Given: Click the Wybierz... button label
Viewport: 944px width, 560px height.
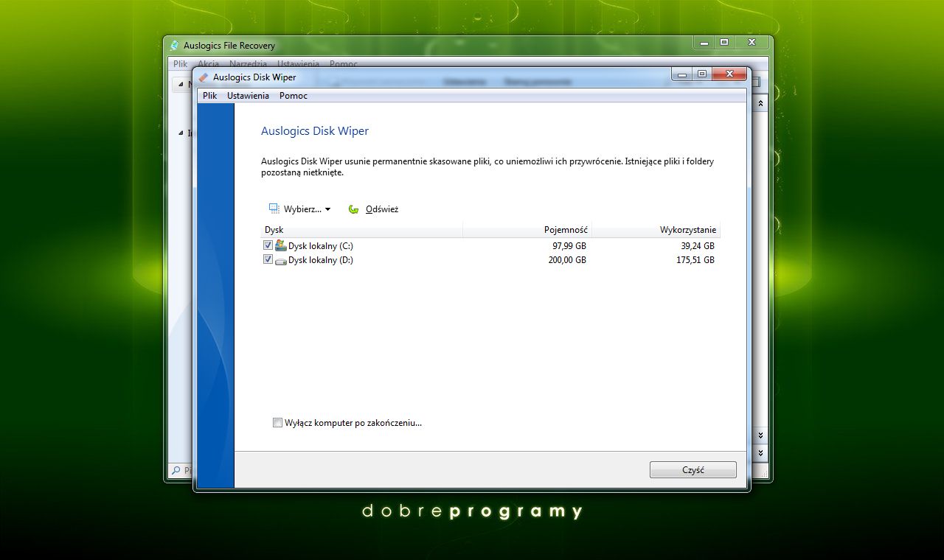Looking at the screenshot, I should point(302,209).
